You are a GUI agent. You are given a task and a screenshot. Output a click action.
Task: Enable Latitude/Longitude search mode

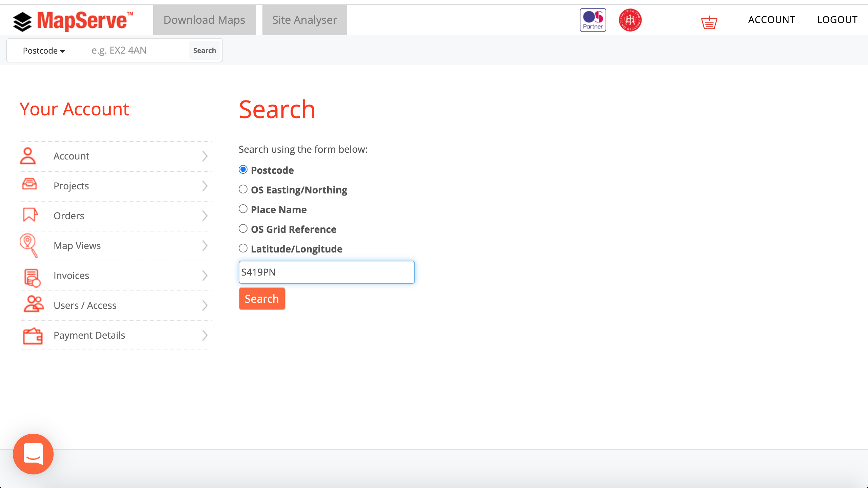click(x=243, y=248)
